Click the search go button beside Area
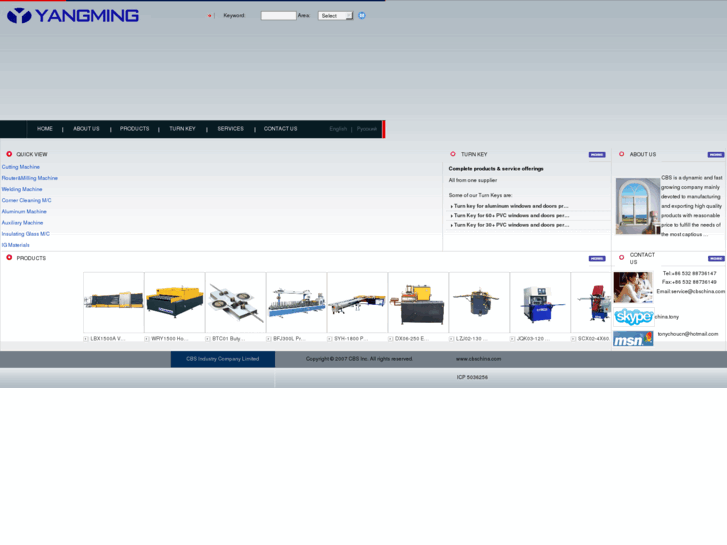 click(x=362, y=15)
